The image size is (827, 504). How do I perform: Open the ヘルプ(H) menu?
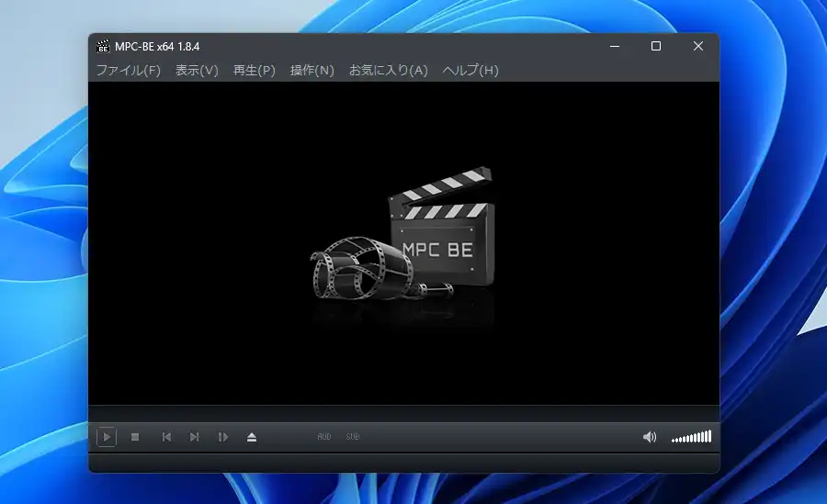[x=470, y=70]
